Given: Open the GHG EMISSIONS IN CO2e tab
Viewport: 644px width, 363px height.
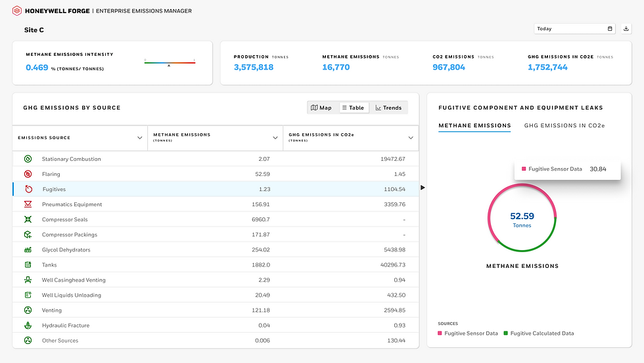Looking at the screenshot, I should [x=564, y=125].
